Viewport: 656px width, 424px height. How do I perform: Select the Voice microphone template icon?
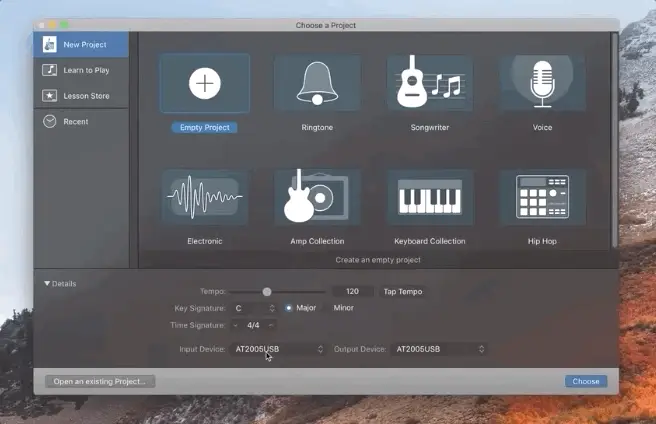point(542,83)
